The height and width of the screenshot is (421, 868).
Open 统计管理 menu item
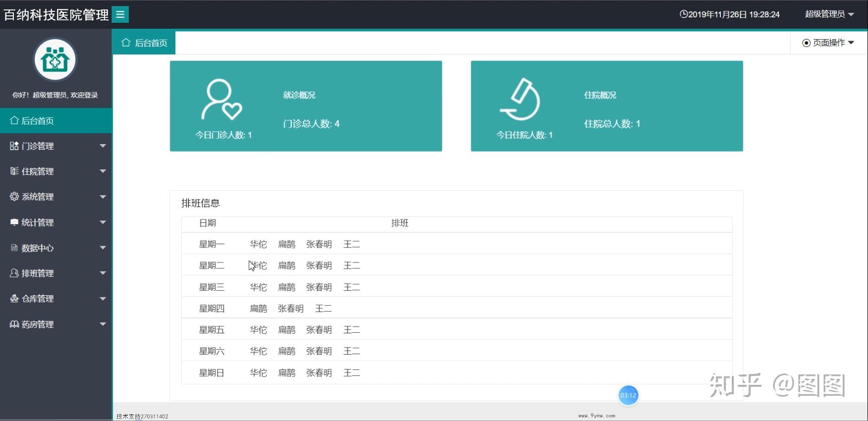(x=56, y=222)
